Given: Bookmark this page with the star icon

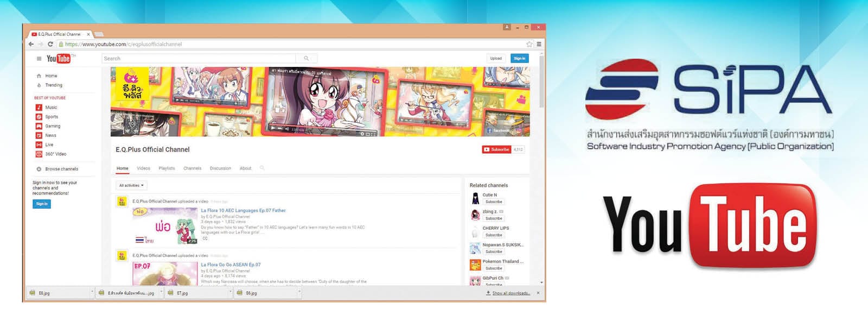Looking at the screenshot, I should (x=529, y=44).
